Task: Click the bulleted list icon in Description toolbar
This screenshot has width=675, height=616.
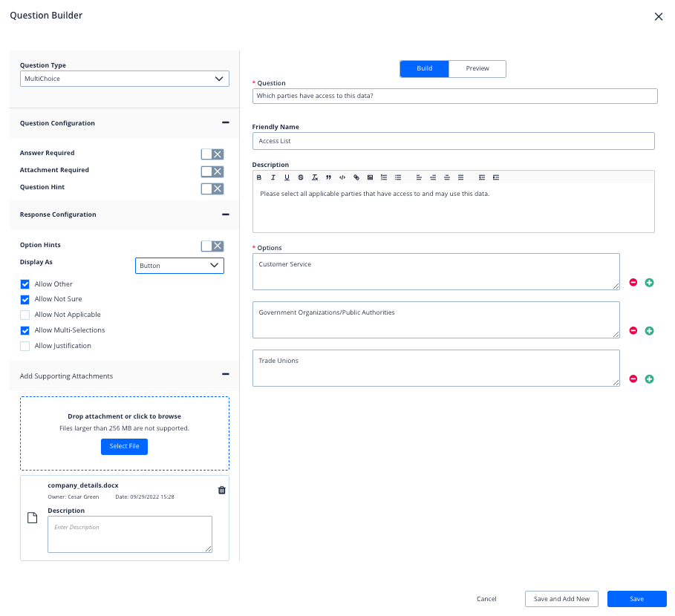Action: (x=398, y=177)
